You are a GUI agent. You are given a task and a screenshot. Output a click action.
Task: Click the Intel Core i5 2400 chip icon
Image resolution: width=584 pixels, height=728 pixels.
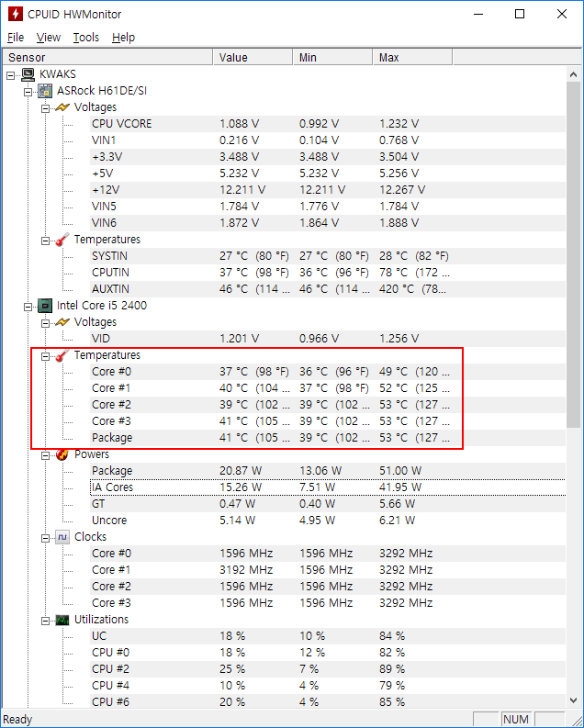pos(45,306)
